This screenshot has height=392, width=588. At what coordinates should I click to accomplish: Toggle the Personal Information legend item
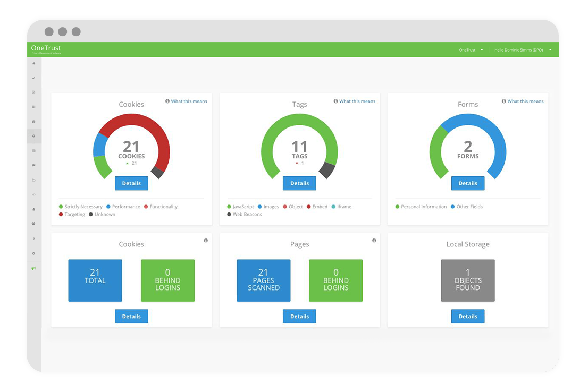tap(421, 207)
